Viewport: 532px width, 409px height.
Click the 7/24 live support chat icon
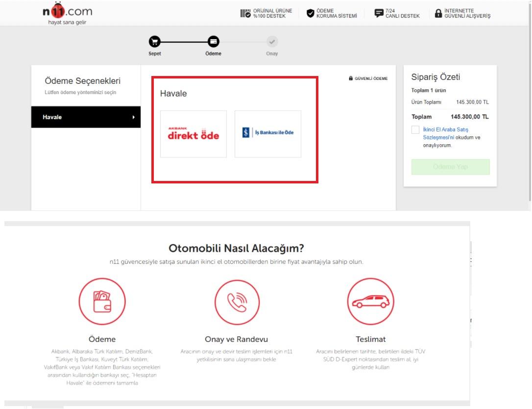click(379, 13)
